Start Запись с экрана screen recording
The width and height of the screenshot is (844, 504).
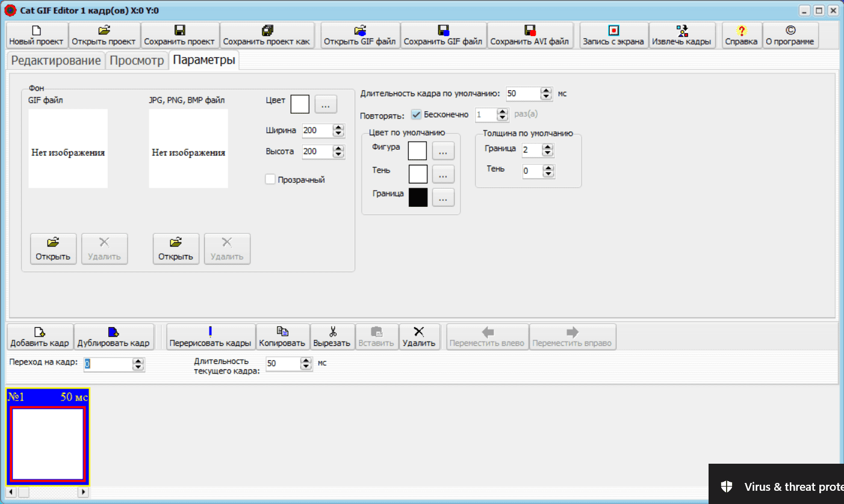613,35
